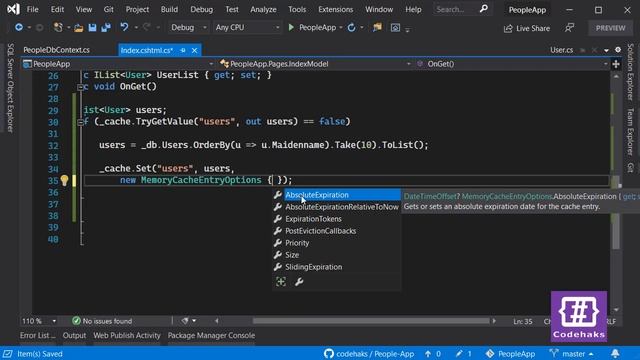Switch to the User.cs tab
The image size is (640, 360).
pyautogui.click(x=561, y=50)
